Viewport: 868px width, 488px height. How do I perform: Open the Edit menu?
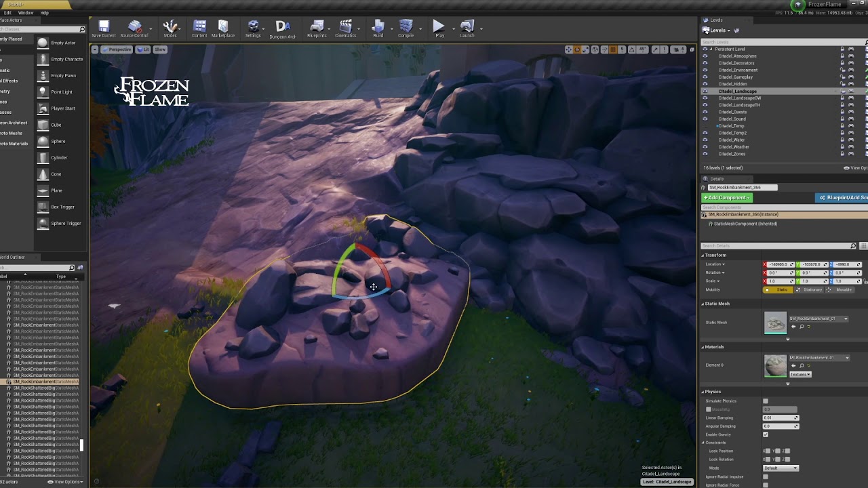tap(7, 13)
